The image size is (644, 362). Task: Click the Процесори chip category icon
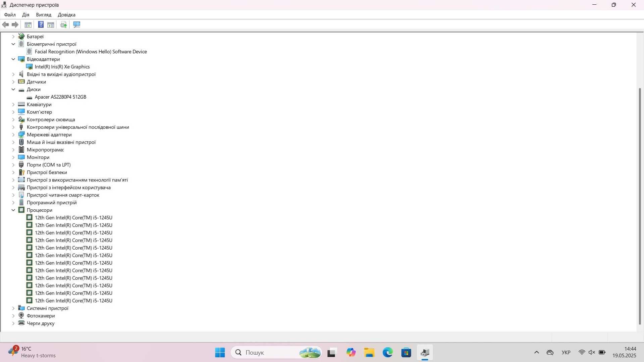coord(21,210)
